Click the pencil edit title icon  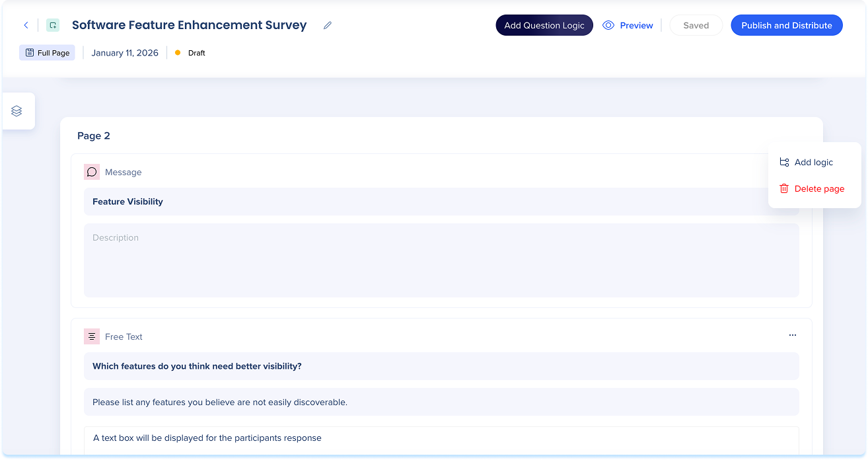(x=328, y=26)
